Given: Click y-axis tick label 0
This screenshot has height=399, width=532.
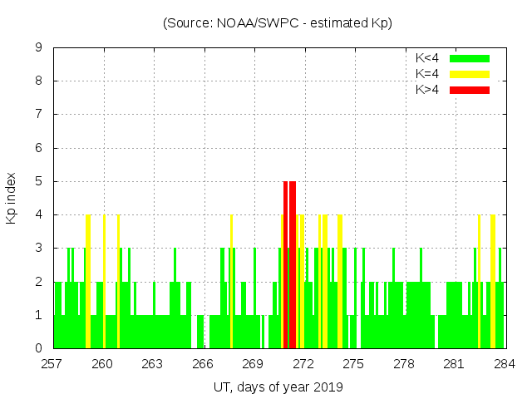Looking at the screenshot, I should point(39,348).
